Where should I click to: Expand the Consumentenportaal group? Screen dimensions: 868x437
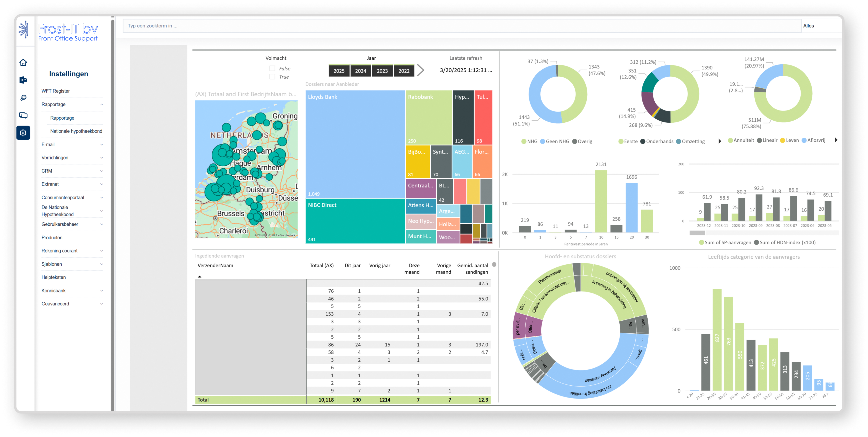coord(101,198)
